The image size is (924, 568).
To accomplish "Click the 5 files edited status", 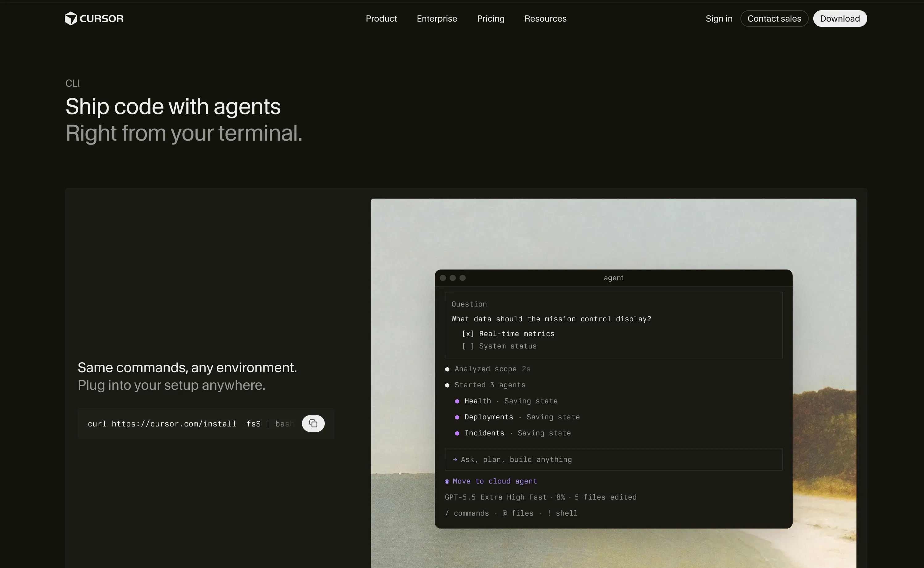I will point(605,497).
